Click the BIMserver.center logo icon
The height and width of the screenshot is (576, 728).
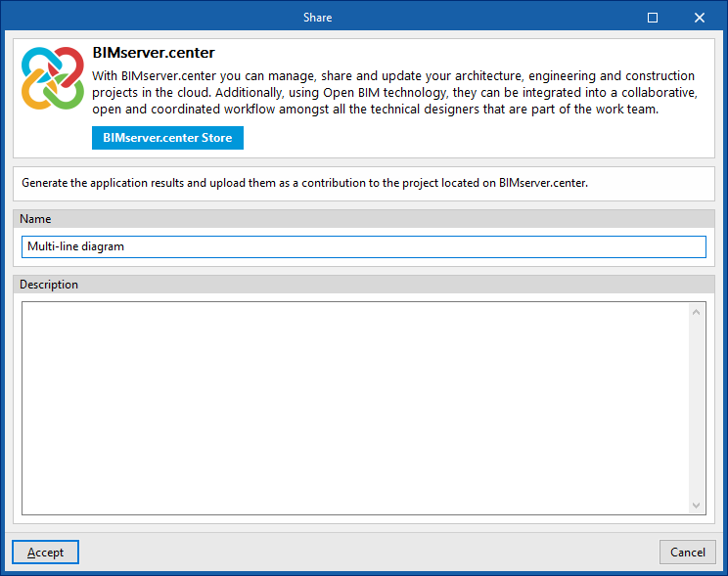click(x=53, y=78)
